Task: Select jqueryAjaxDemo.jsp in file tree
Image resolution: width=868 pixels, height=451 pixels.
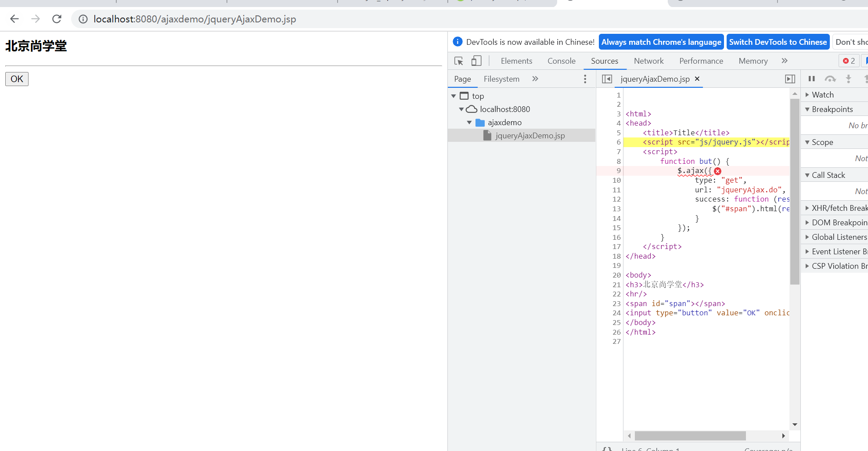Action: pos(522,136)
